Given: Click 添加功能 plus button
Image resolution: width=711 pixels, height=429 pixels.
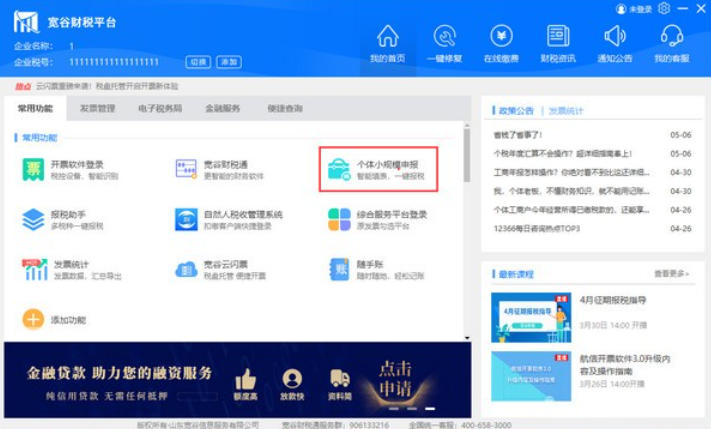Looking at the screenshot, I should tap(34, 319).
